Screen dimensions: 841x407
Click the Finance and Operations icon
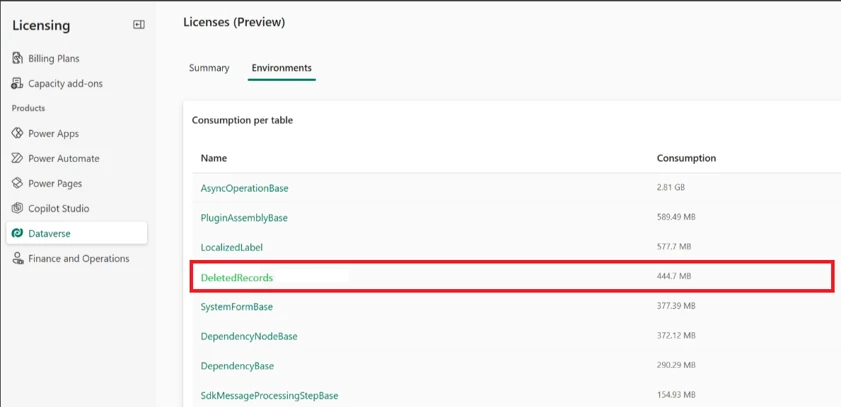[17, 258]
